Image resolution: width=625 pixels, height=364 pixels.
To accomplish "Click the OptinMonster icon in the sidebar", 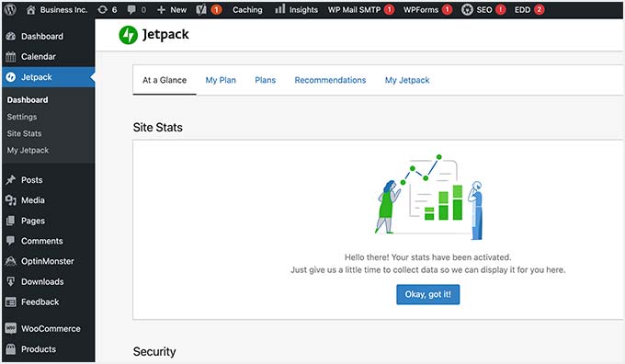I will coord(11,261).
